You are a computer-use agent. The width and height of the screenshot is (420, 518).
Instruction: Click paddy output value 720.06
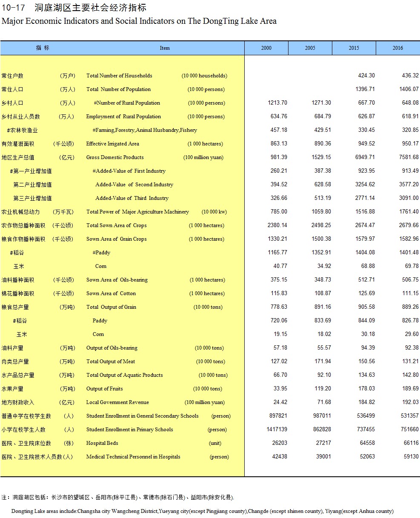click(279, 321)
